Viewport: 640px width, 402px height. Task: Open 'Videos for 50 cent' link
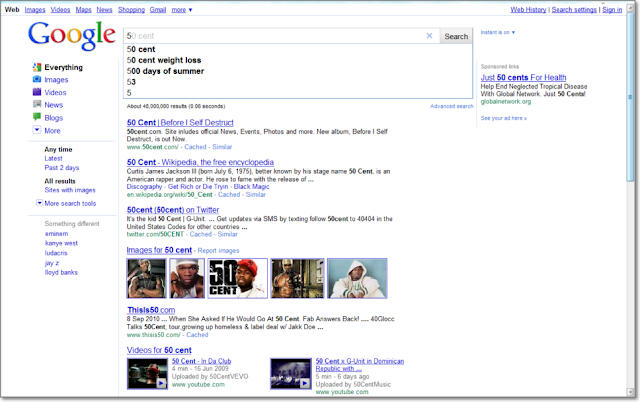click(159, 350)
